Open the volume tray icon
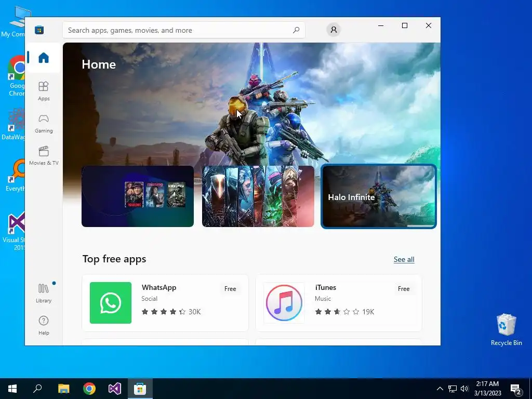532x399 pixels. (464, 389)
